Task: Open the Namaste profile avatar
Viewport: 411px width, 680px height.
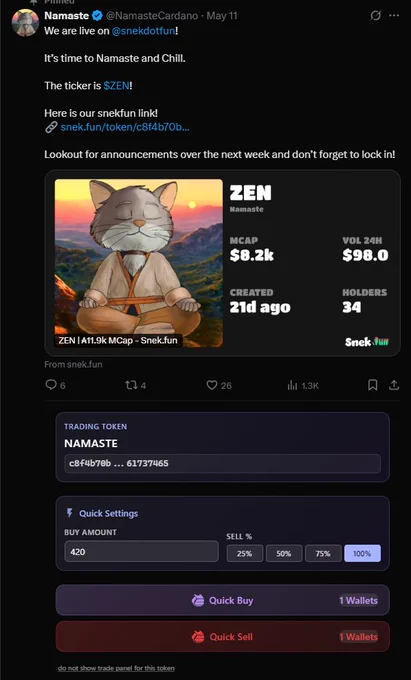Action: (25, 23)
